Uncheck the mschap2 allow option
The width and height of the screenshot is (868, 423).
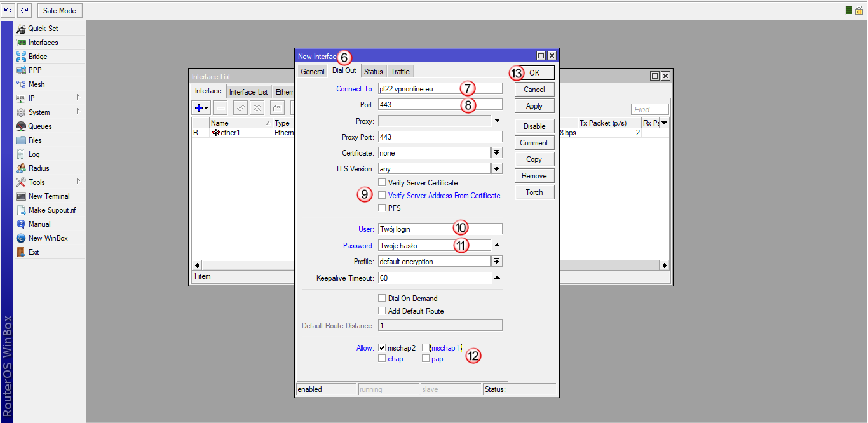(382, 348)
